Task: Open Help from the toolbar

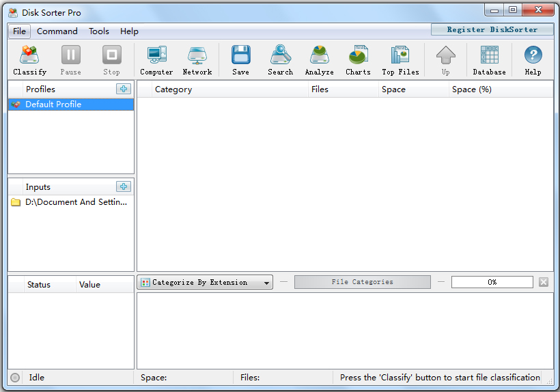Action: (533, 60)
